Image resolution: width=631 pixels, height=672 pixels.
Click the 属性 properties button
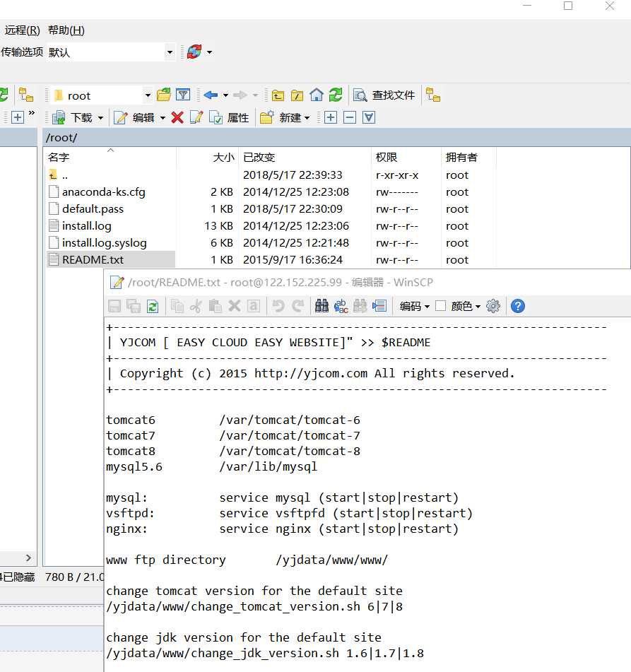pos(229,117)
